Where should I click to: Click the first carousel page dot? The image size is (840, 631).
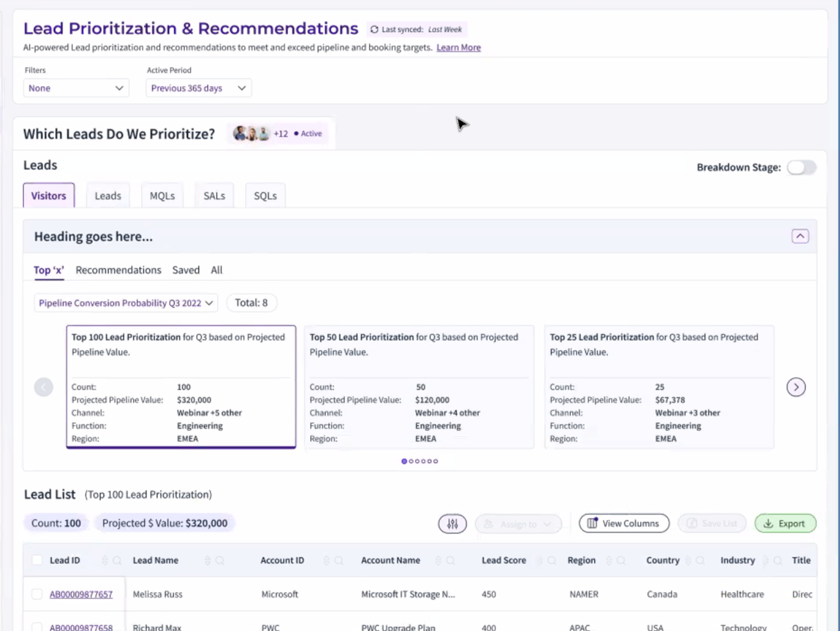click(x=404, y=461)
